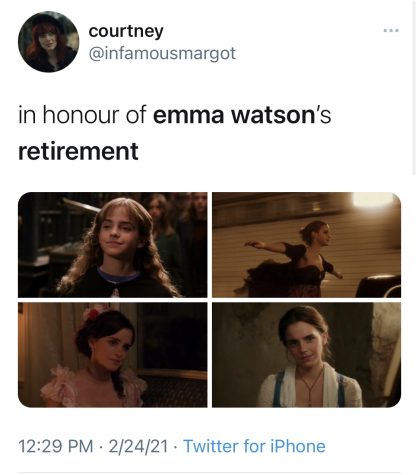Click the black hat in the profile avatar
The height and width of the screenshot is (475, 419).
[47, 19]
